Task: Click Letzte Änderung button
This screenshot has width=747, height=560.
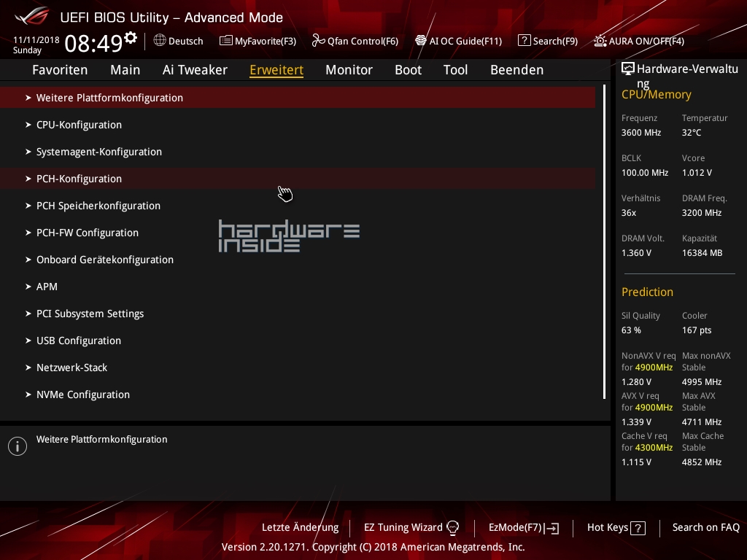Action: click(300, 527)
